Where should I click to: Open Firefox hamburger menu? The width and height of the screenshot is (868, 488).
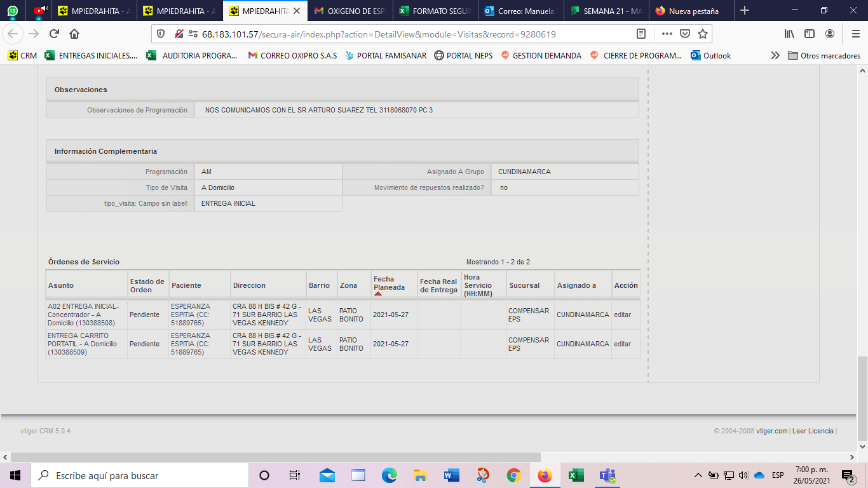point(855,34)
